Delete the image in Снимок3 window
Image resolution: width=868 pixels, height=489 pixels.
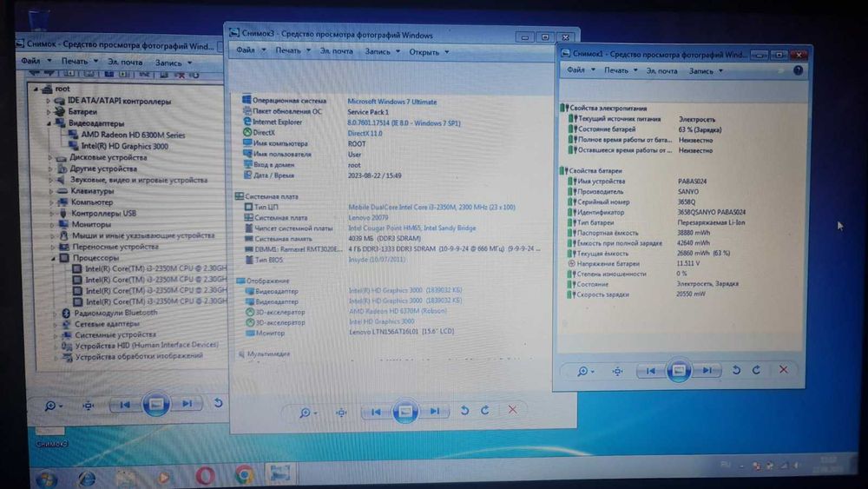pos(513,410)
